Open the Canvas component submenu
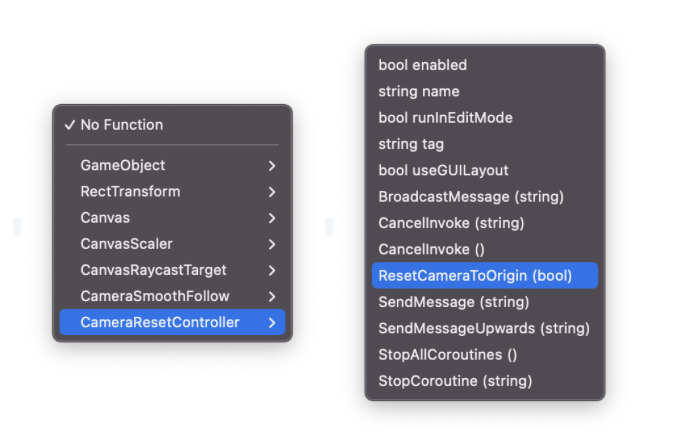This screenshot has width=674, height=443. pyautogui.click(x=105, y=217)
